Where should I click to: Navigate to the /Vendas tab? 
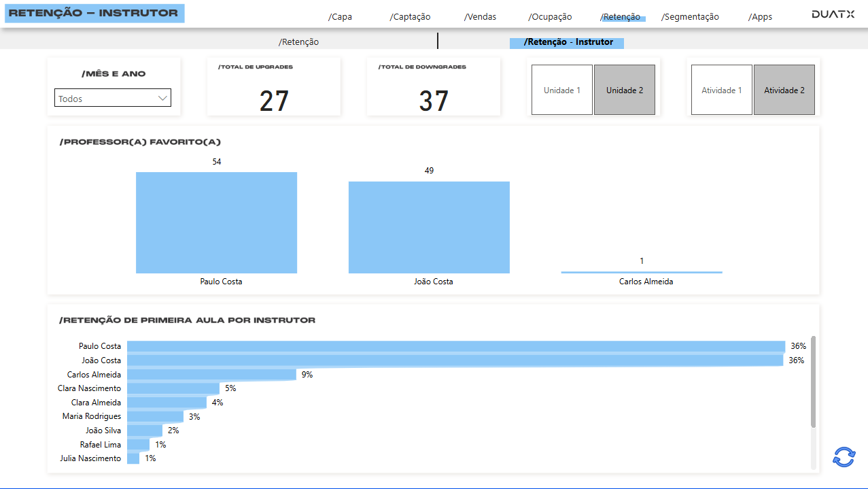pos(479,16)
